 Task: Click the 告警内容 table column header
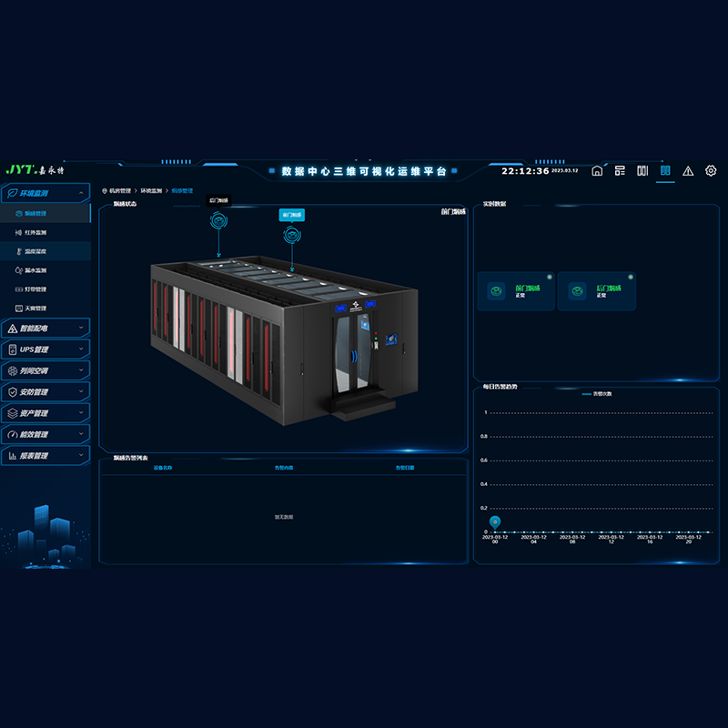click(x=284, y=468)
